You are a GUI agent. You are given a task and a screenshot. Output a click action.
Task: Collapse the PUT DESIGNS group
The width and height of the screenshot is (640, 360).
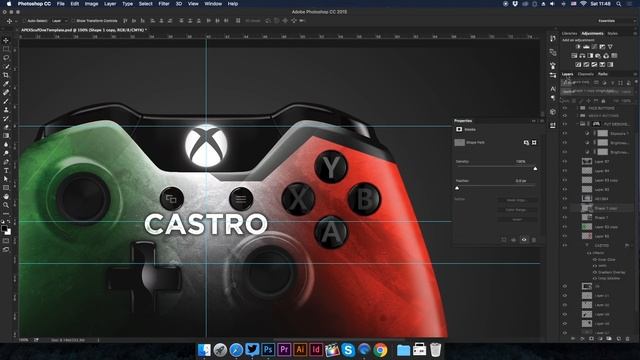[x=578, y=124]
